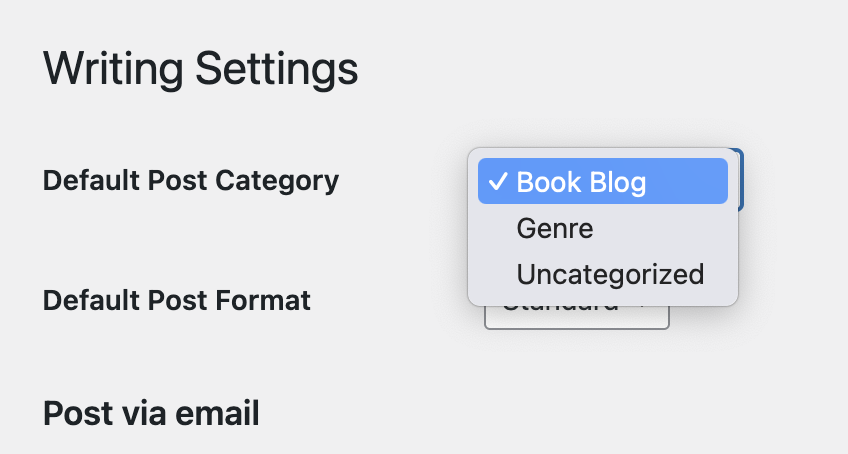
Task: Click the word Genre in the popup
Action: [x=555, y=229]
